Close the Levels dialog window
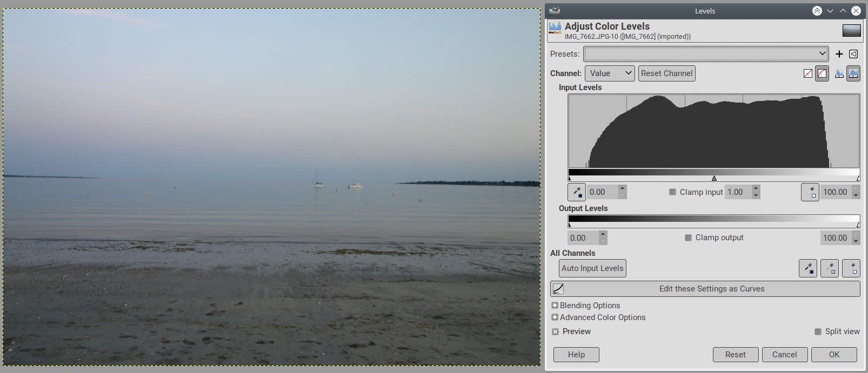Viewport: 868px width, 373px height. pyautogui.click(x=856, y=11)
